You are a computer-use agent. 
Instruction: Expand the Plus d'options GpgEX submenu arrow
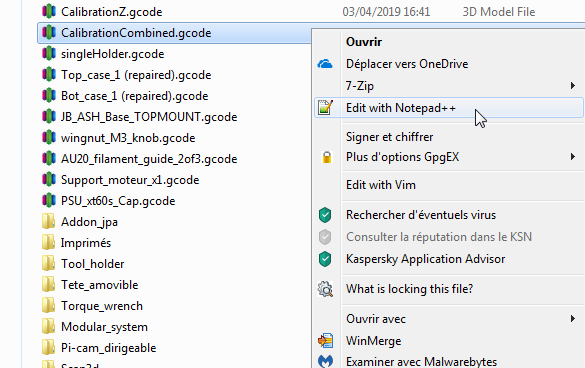(x=573, y=156)
